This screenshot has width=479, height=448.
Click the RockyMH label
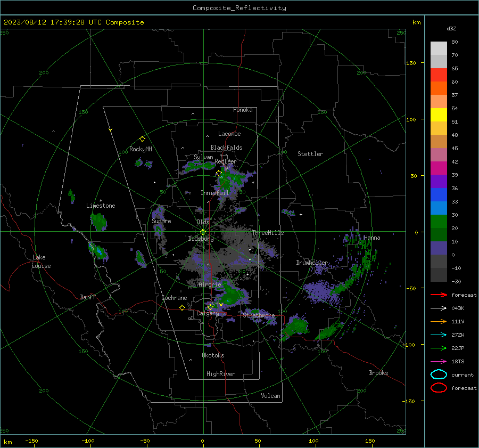pos(141,149)
